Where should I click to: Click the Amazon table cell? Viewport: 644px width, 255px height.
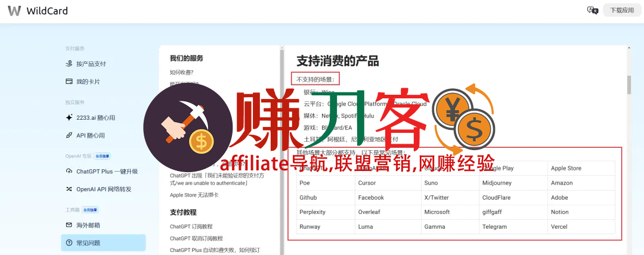581,183
